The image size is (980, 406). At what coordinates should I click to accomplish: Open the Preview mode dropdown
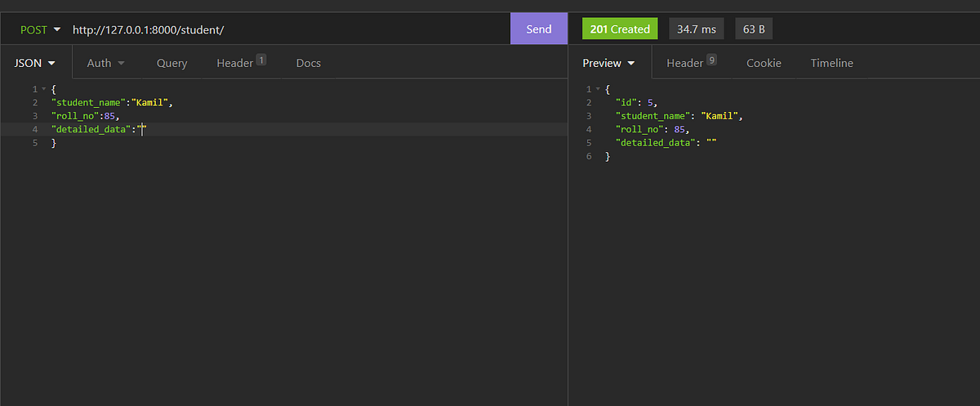[x=609, y=63]
